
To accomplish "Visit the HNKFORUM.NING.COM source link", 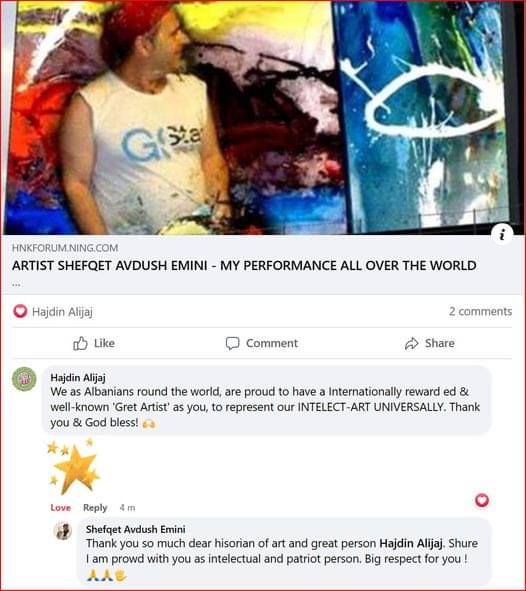I will point(65,248).
